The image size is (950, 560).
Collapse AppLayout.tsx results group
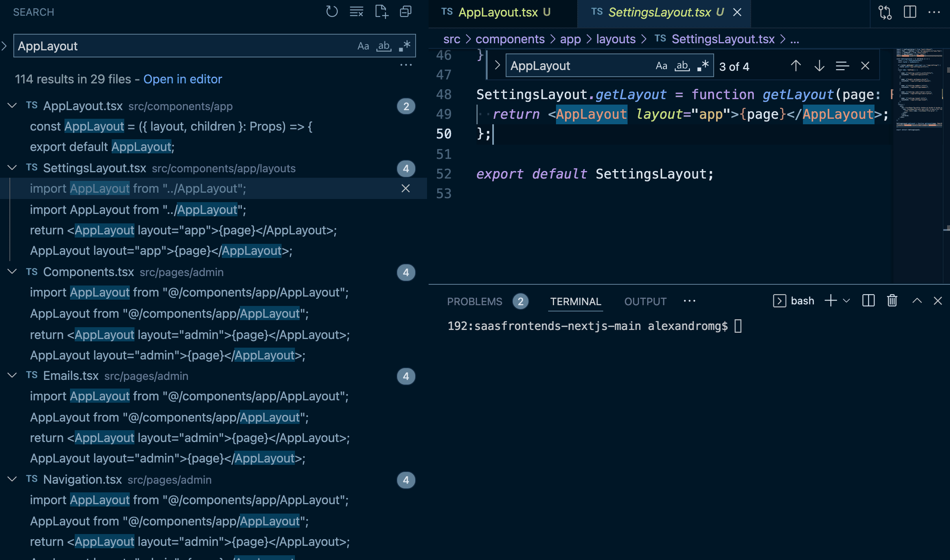pyautogui.click(x=12, y=106)
